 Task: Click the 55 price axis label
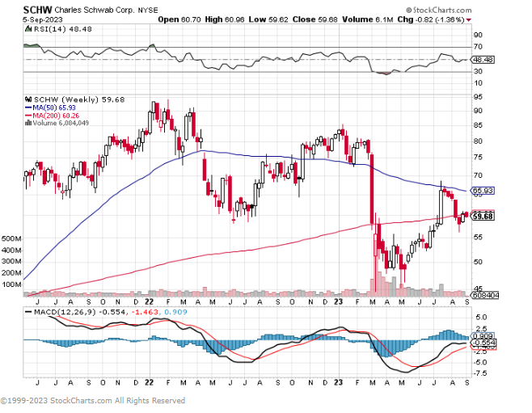478,238
